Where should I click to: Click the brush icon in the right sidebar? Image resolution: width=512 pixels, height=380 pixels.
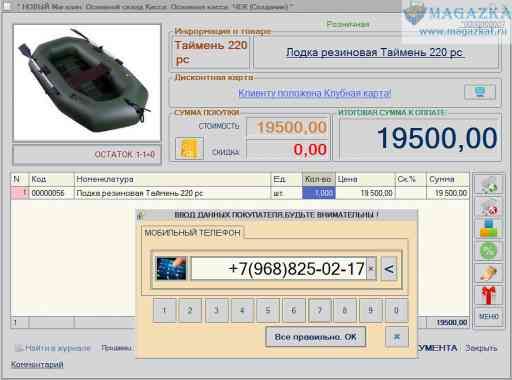[x=489, y=273]
